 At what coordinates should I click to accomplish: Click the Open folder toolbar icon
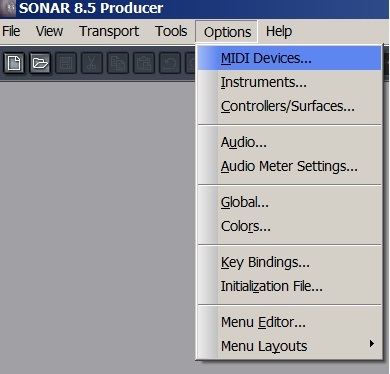point(40,63)
